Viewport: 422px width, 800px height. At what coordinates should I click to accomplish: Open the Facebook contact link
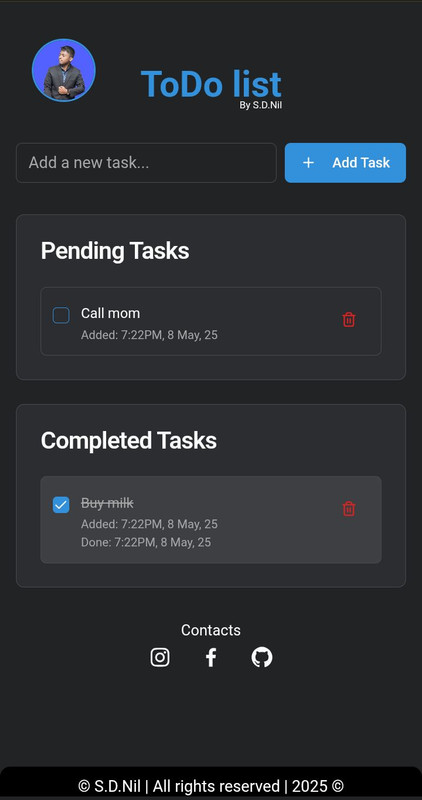click(211, 657)
